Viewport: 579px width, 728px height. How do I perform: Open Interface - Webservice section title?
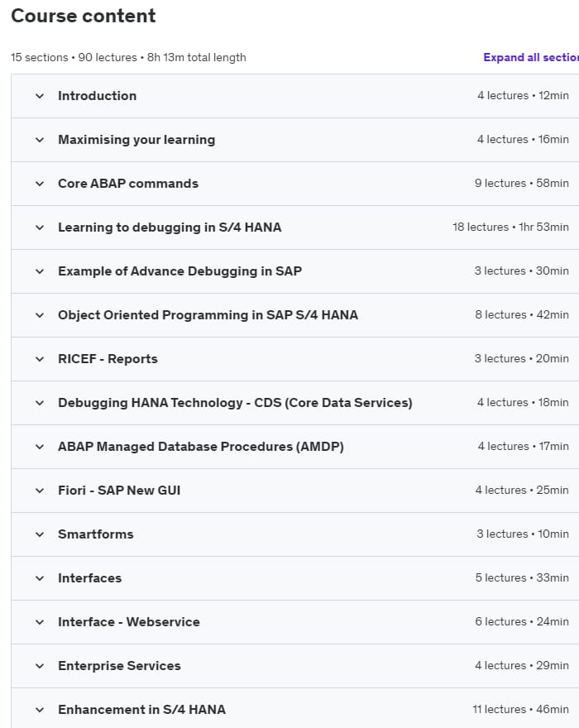point(129,621)
